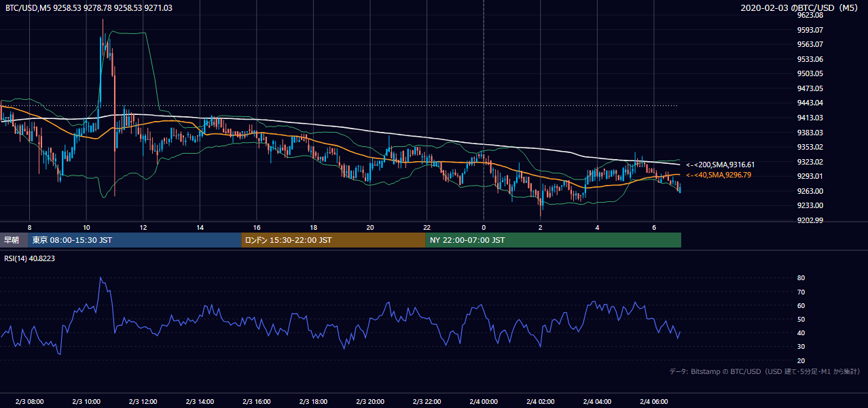Select the 9473.05 price axis label
The height and width of the screenshot is (408, 868).
tap(810, 88)
